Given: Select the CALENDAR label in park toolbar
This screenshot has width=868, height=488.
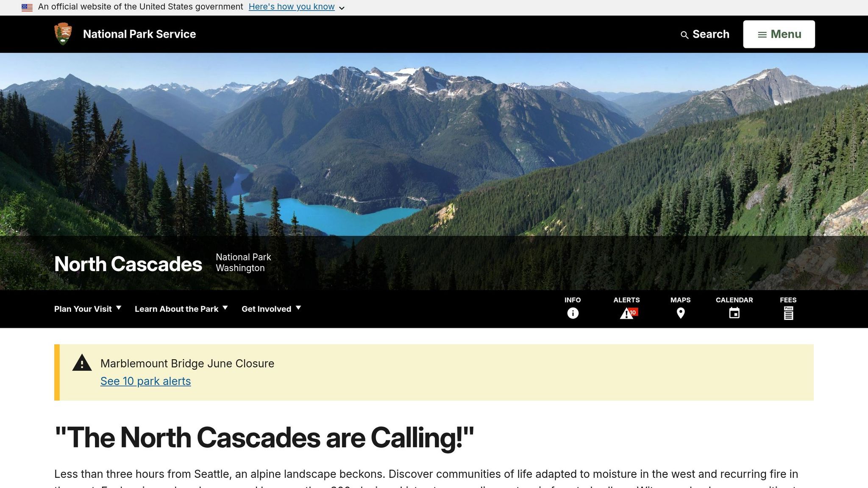Looking at the screenshot, I should [x=734, y=300].
